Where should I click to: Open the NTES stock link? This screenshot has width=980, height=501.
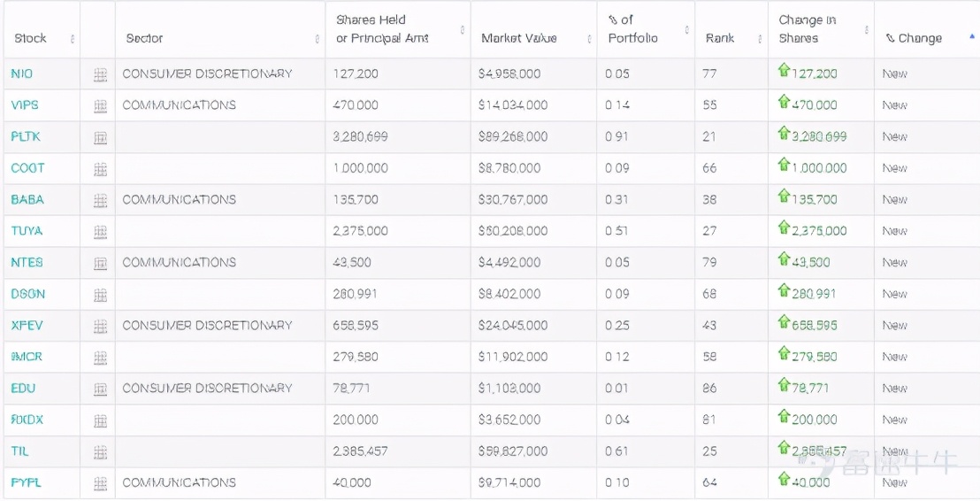pyautogui.click(x=27, y=262)
